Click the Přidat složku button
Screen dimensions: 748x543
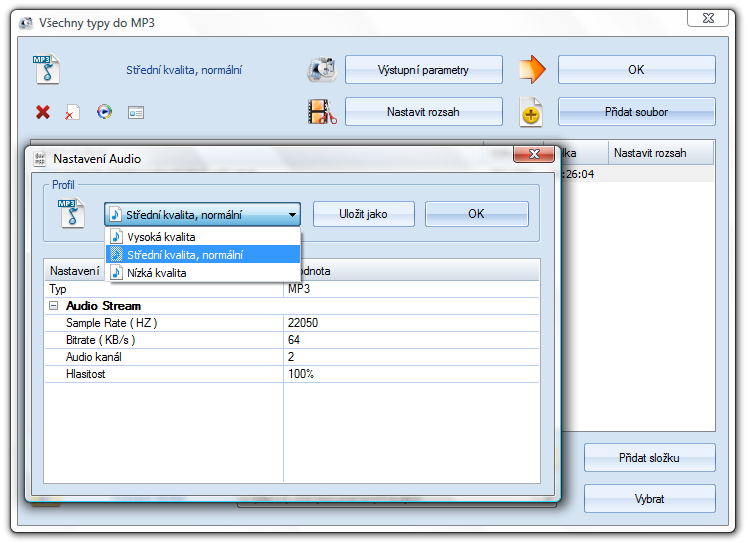pos(649,458)
